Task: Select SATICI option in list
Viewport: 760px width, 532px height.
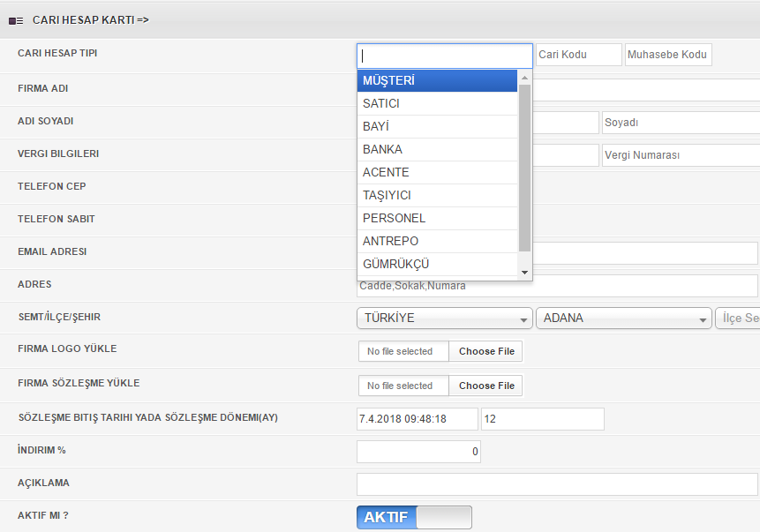Action: point(437,104)
